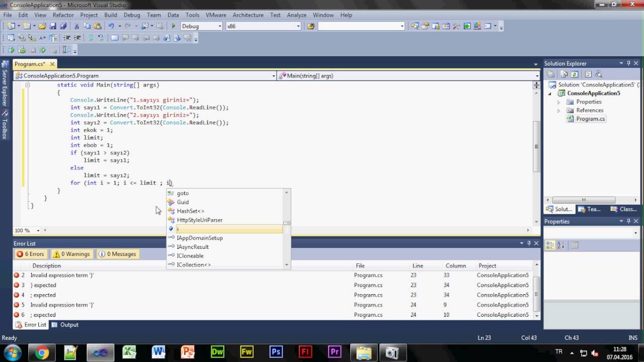Image resolution: width=644 pixels, height=362 pixels.
Task: Sort the Error List by Description column
Action: pyautogui.click(x=191, y=265)
